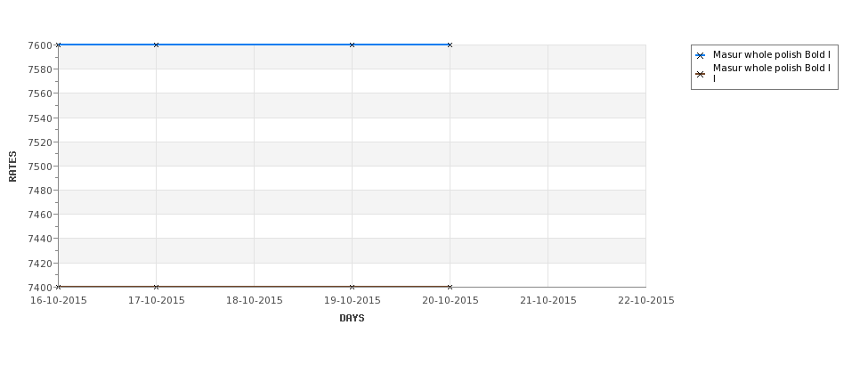The width and height of the screenshot is (868, 382).
Task: Click blue series marker at 17-10-2015
Action: (156, 45)
